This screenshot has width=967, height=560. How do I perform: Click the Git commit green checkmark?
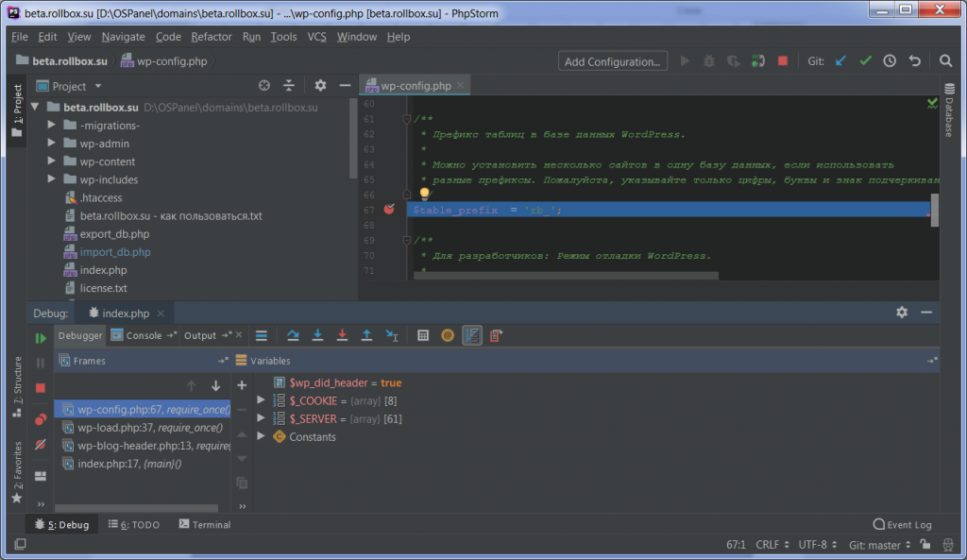[865, 61]
